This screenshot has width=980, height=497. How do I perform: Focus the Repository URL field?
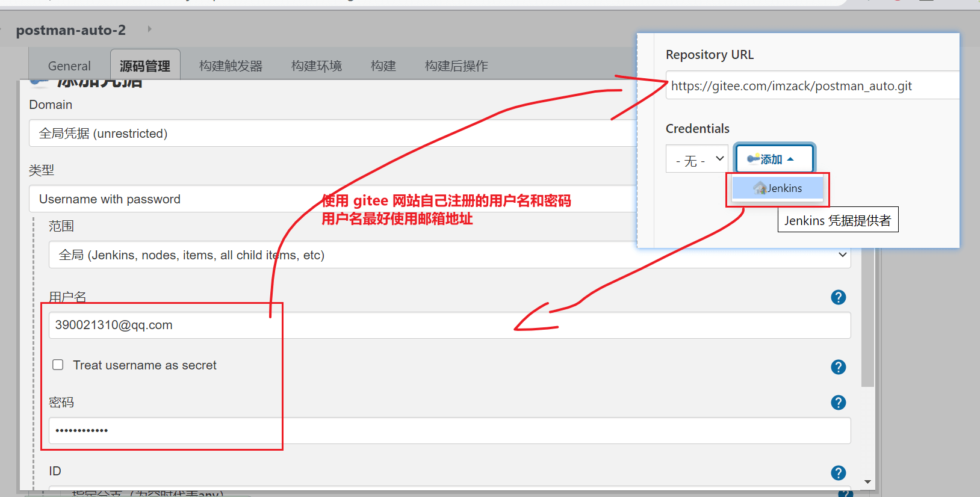(813, 85)
